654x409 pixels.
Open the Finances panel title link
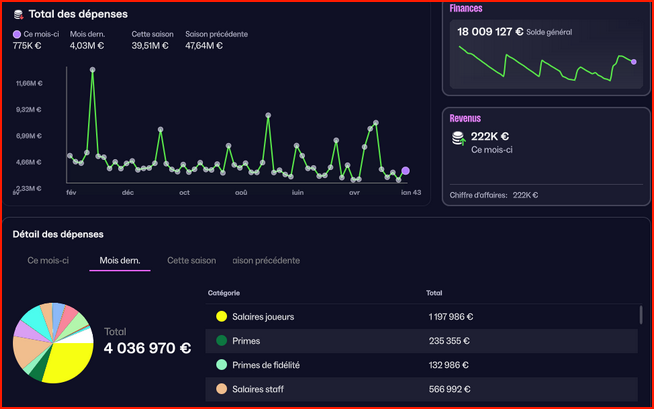click(x=466, y=8)
